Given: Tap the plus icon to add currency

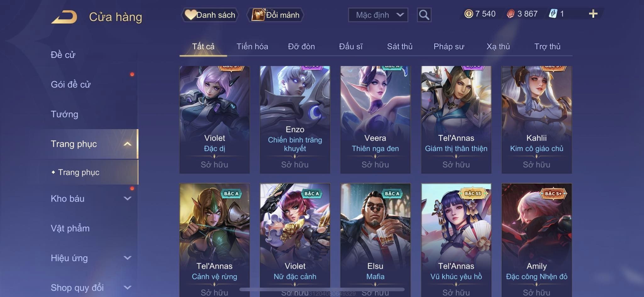Looking at the screenshot, I should (x=593, y=14).
